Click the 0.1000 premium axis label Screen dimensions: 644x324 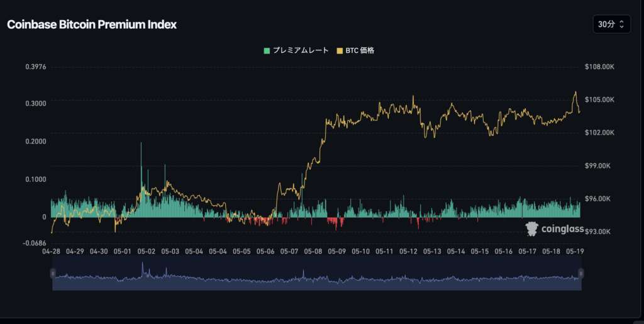point(36,179)
